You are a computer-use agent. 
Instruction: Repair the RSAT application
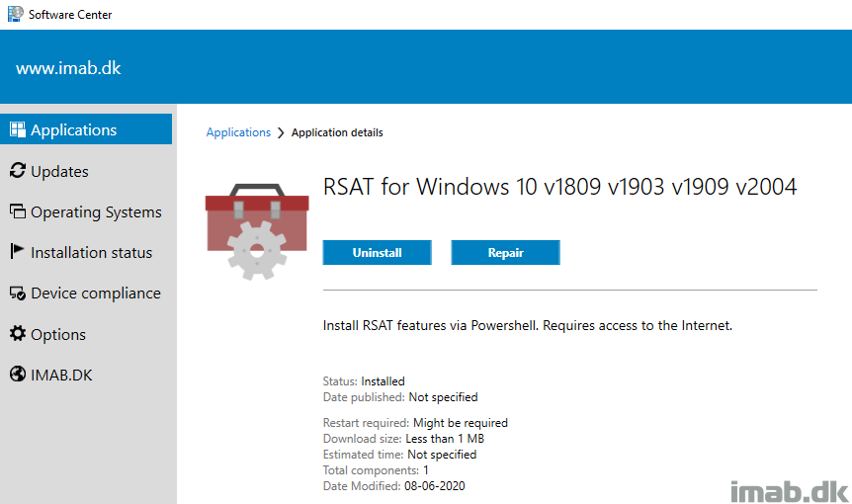click(x=505, y=253)
